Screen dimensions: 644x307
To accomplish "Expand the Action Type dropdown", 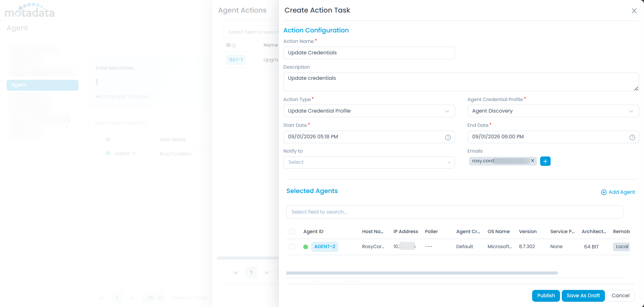I will click(369, 111).
